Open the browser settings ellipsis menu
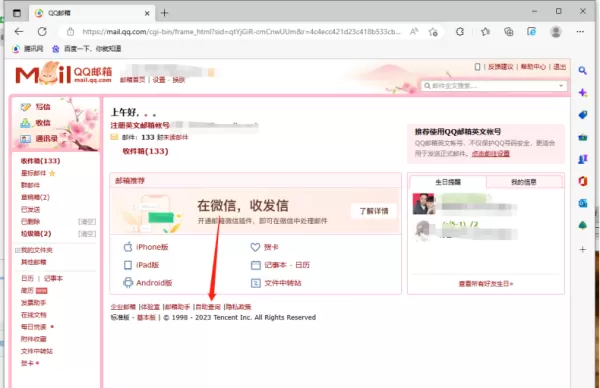The height and width of the screenshot is (388, 600). point(580,32)
